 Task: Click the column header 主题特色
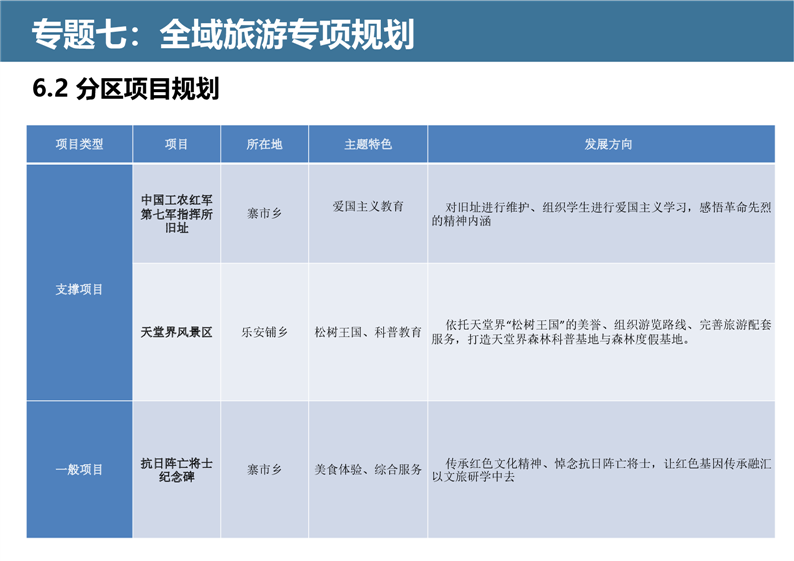point(368,144)
